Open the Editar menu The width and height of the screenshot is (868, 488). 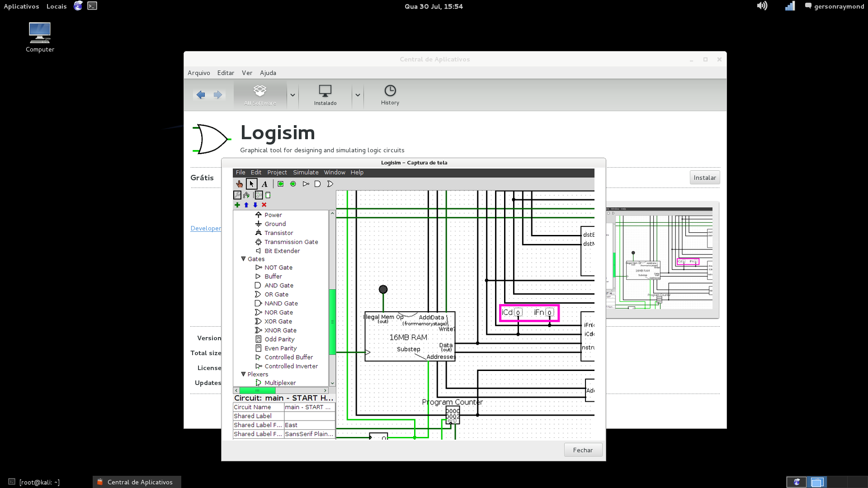click(226, 73)
